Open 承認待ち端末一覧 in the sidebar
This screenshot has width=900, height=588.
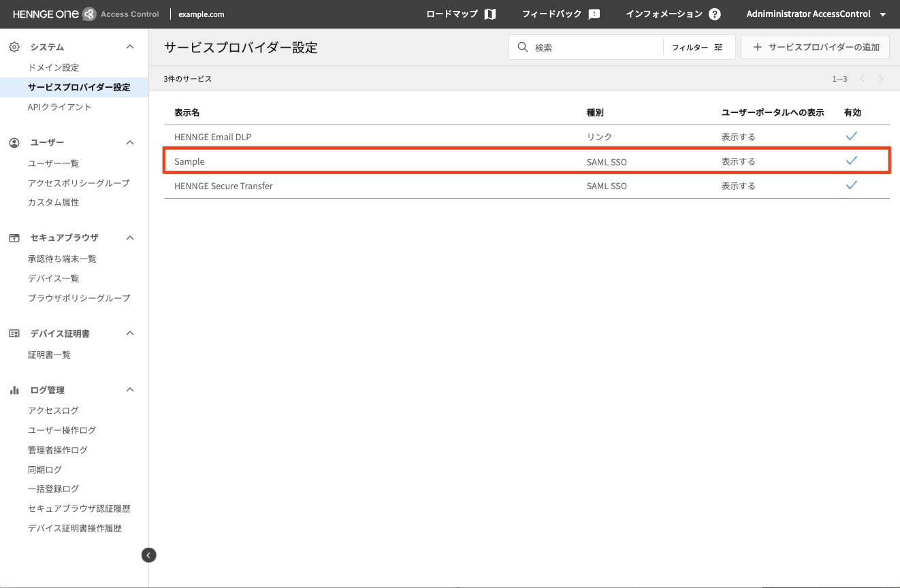click(62, 259)
